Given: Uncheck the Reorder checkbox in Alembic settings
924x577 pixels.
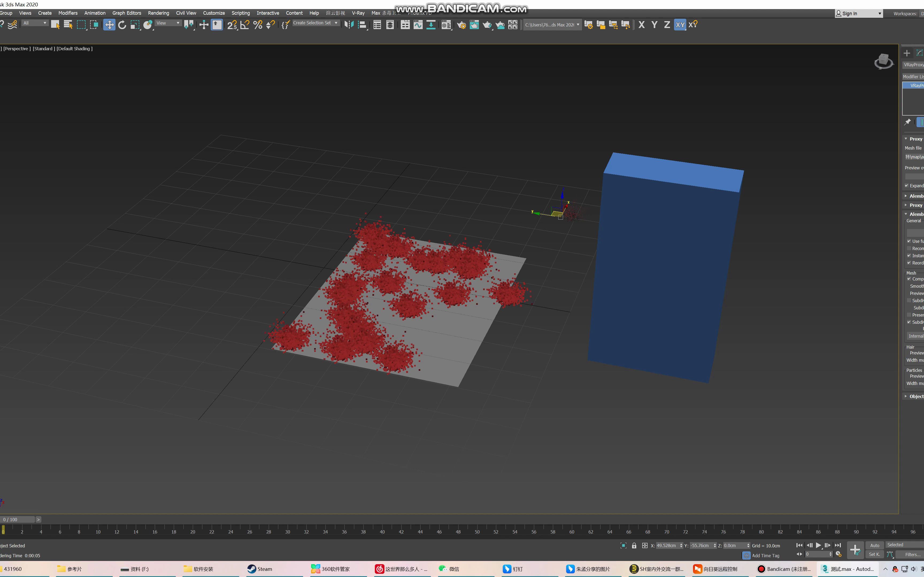Looking at the screenshot, I should click(x=909, y=263).
